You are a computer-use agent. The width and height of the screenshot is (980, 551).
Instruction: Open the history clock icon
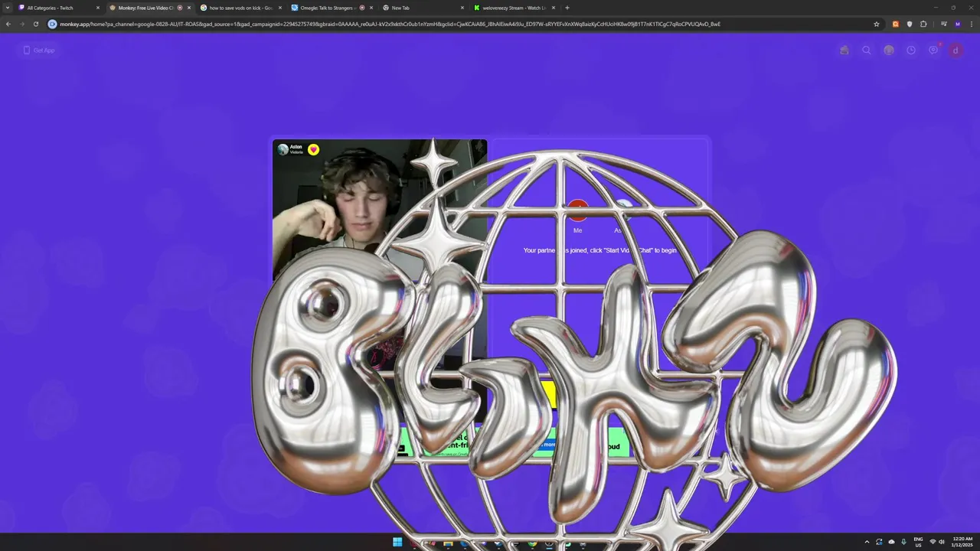tap(911, 51)
